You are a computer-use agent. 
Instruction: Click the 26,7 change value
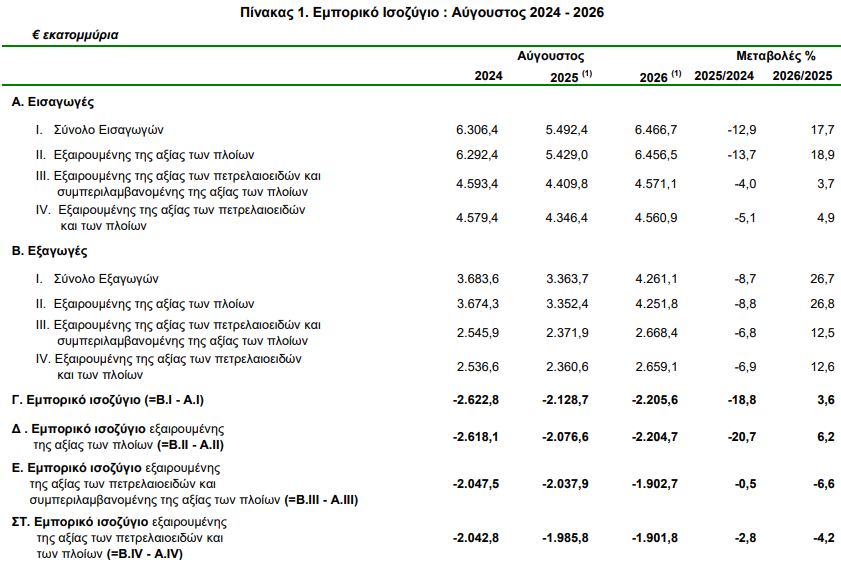pyautogui.click(x=822, y=279)
